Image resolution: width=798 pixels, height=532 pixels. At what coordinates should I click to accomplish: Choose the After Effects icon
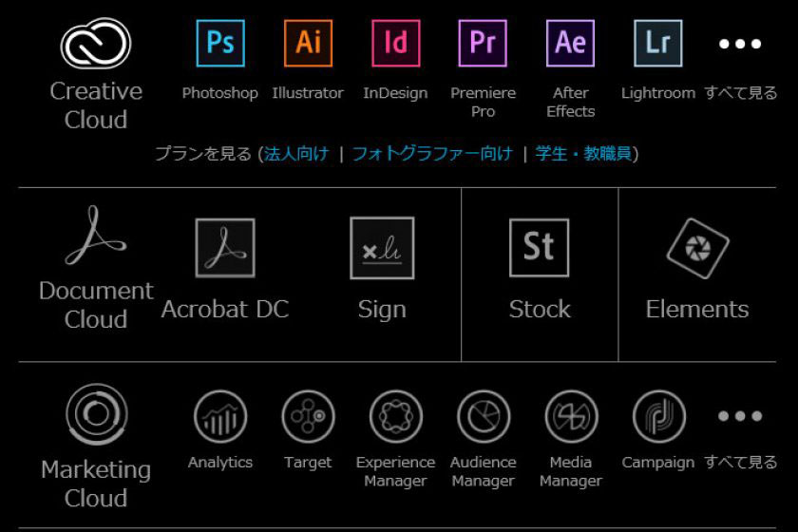570,44
